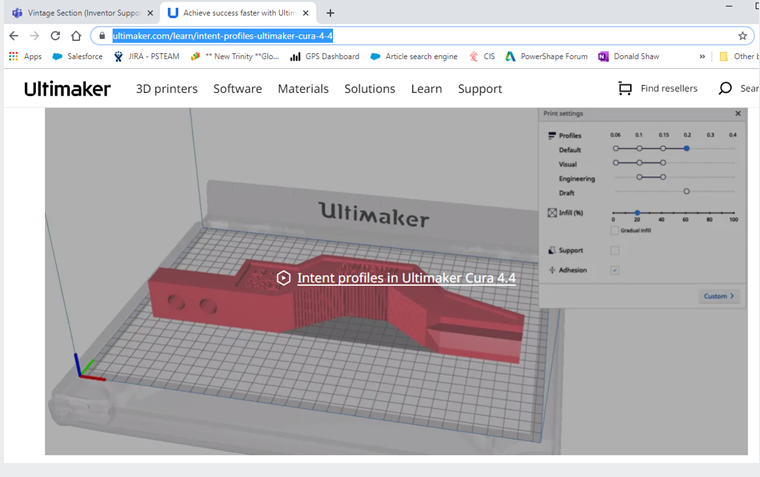Click the Profiles icon in Print settings

tap(552, 136)
